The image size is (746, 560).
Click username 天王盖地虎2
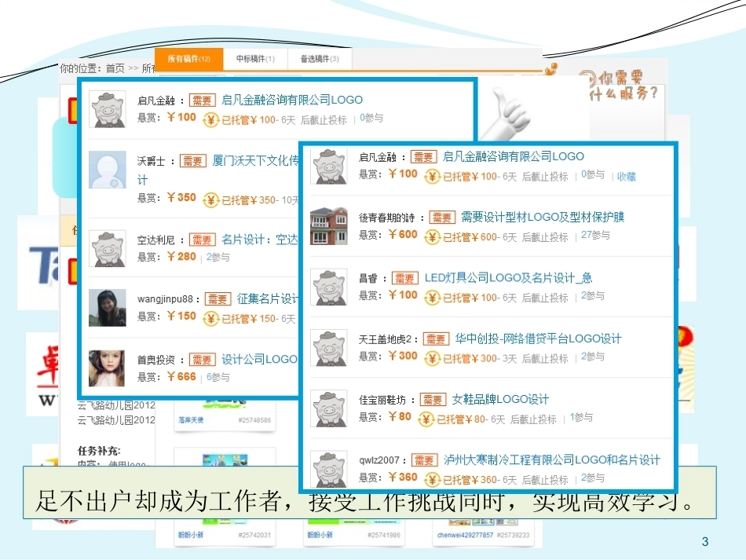point(385,339)
